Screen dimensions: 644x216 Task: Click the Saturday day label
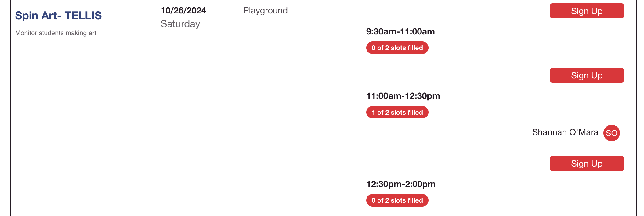point(180,24)
